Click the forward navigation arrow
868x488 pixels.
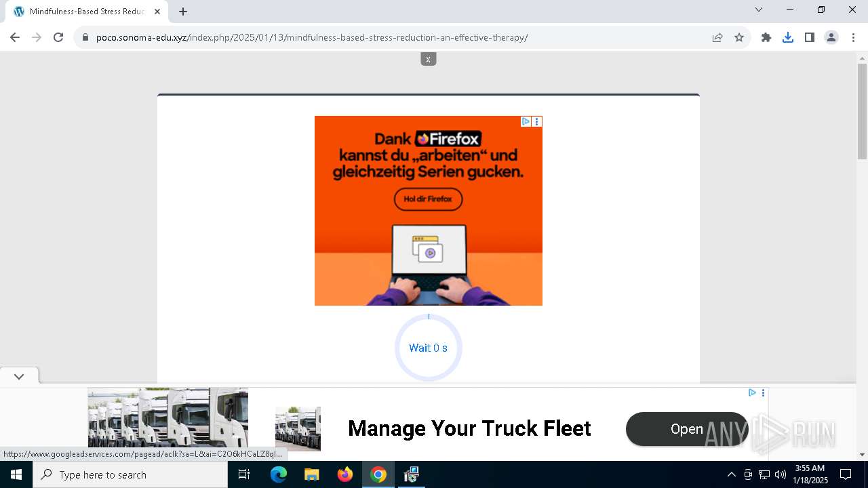[x=37, y=37]
